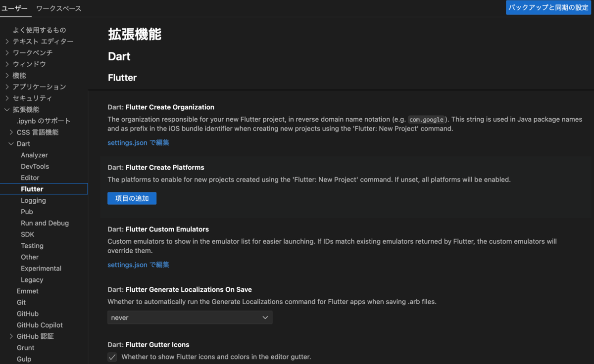The height and width of the screenshot is (364, 594).
Task: Expand the テキスト エディター tree chevron
Action: pyautogui.click(x=7, y=42)
